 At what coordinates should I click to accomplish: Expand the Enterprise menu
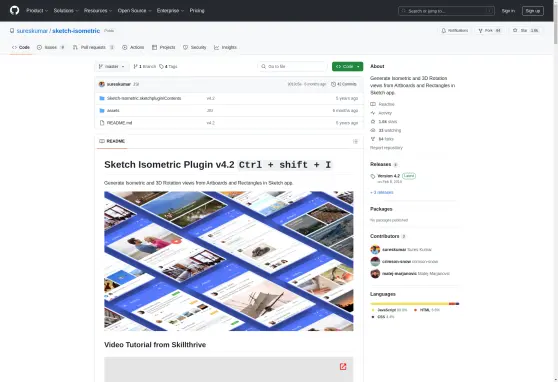click(x=170, y=11)
